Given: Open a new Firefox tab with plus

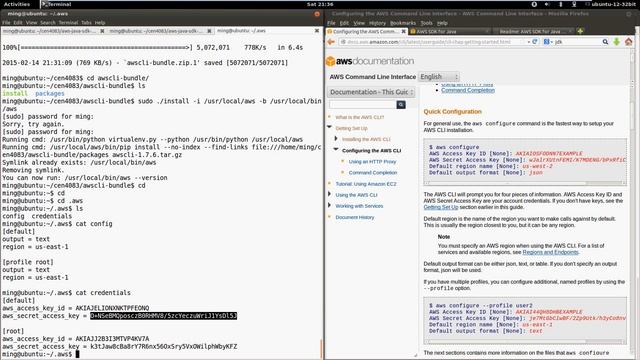Looking at the screenshot, I should pyautogui.click(x=580, y=31).
